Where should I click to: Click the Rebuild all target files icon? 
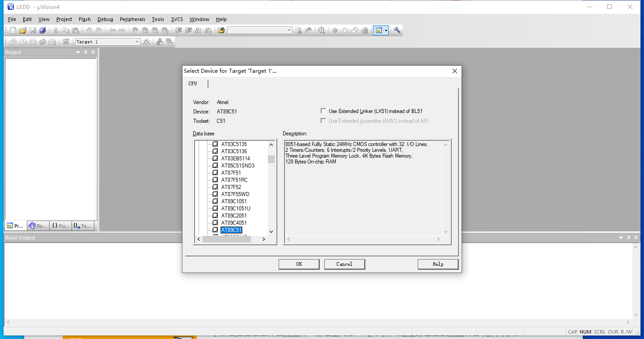coord(33,42)
